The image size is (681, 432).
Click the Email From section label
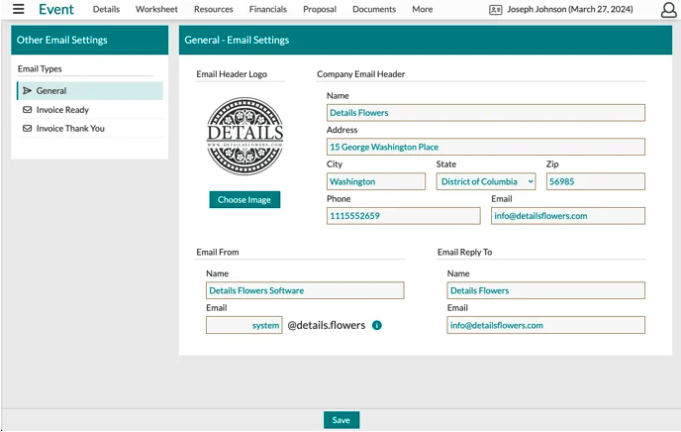218,252
